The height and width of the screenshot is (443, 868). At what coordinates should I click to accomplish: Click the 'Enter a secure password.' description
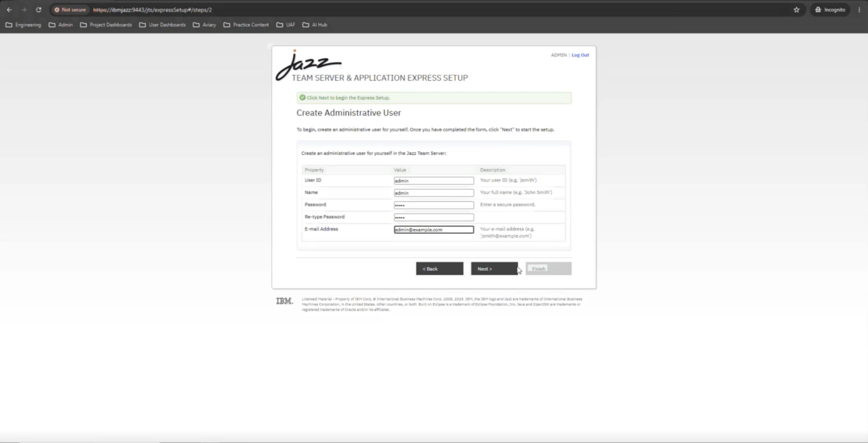tap(507, 205)
